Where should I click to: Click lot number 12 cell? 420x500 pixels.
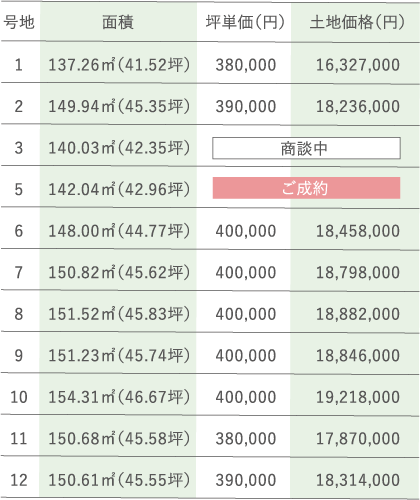pyautogui.click(x=19, y=480)
